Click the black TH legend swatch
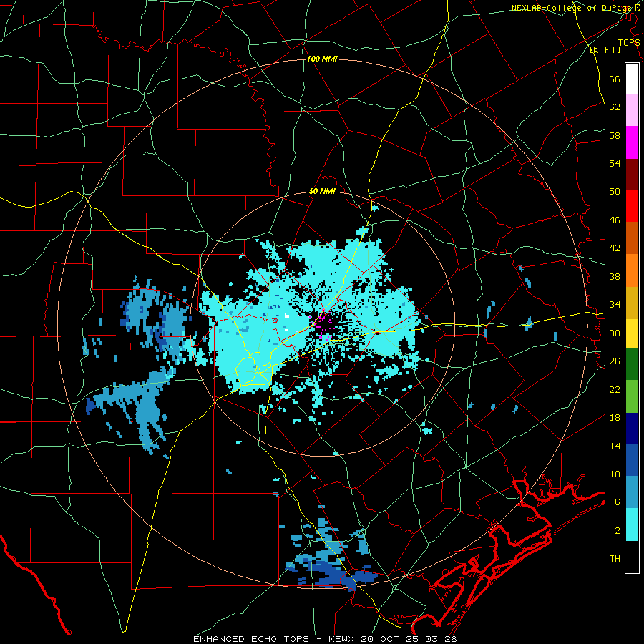 [x=632, y=557]
